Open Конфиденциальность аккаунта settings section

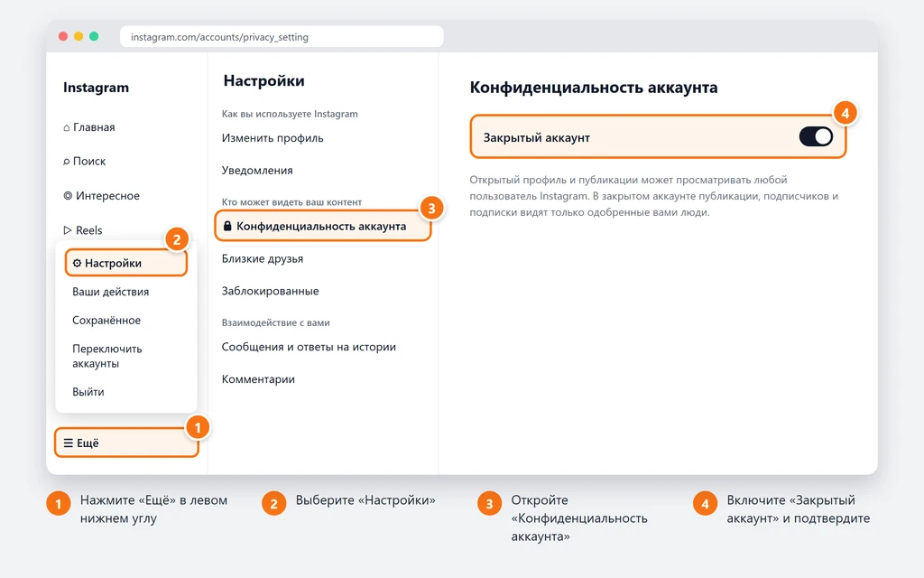[323, 226]
